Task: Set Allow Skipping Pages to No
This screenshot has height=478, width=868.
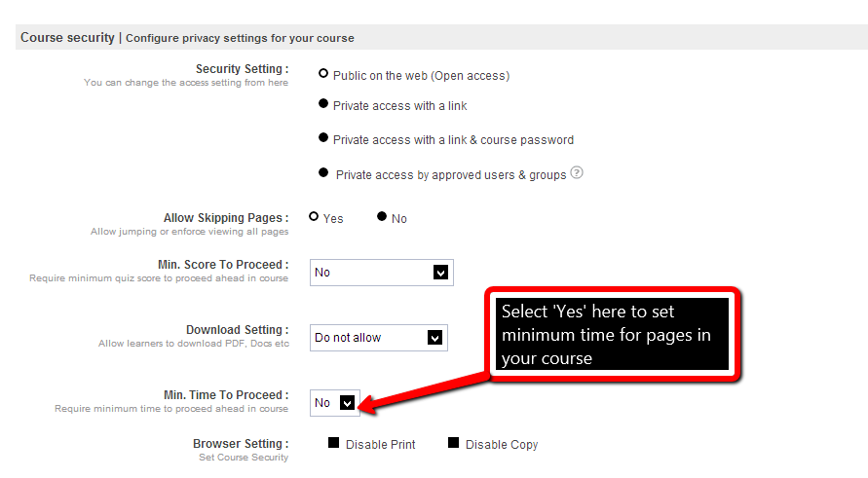Action: [x=382, y=217]
